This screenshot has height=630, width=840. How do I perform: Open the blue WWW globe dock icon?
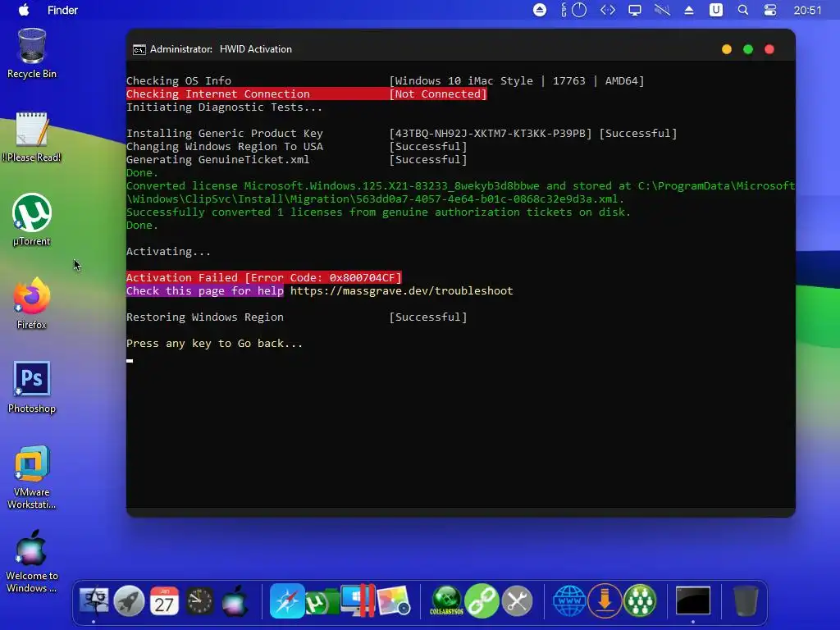coord(569,601)
